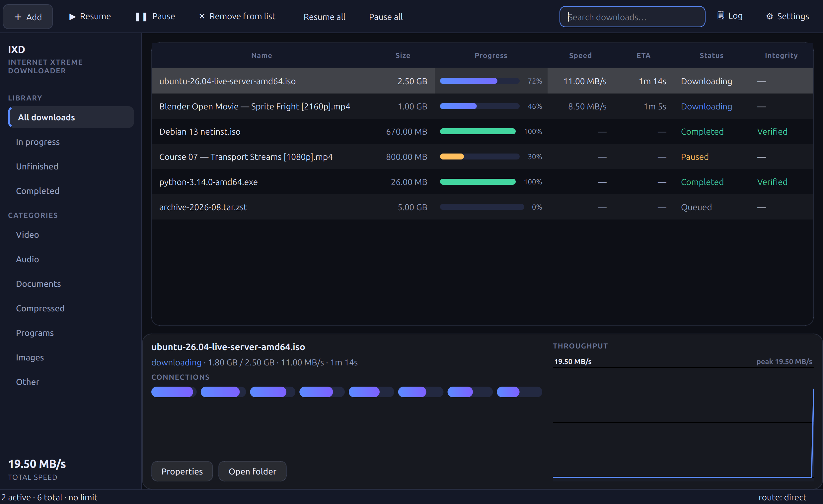Image resolution: width=823 pixels, height=504 pixels.
Task: Click the downloading link in details panel
Action: coord(176,362)
